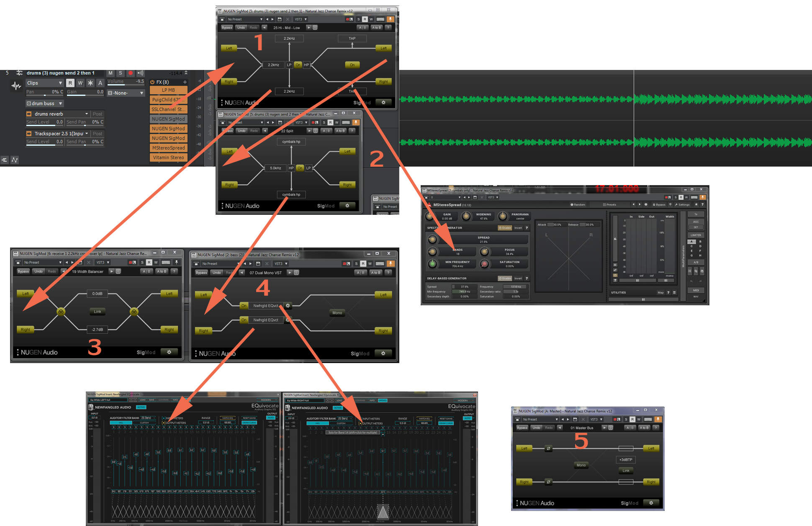Adjust the Gain slider on track 5
This screenshot has height=526, width=812.
(x=85, y=92)
